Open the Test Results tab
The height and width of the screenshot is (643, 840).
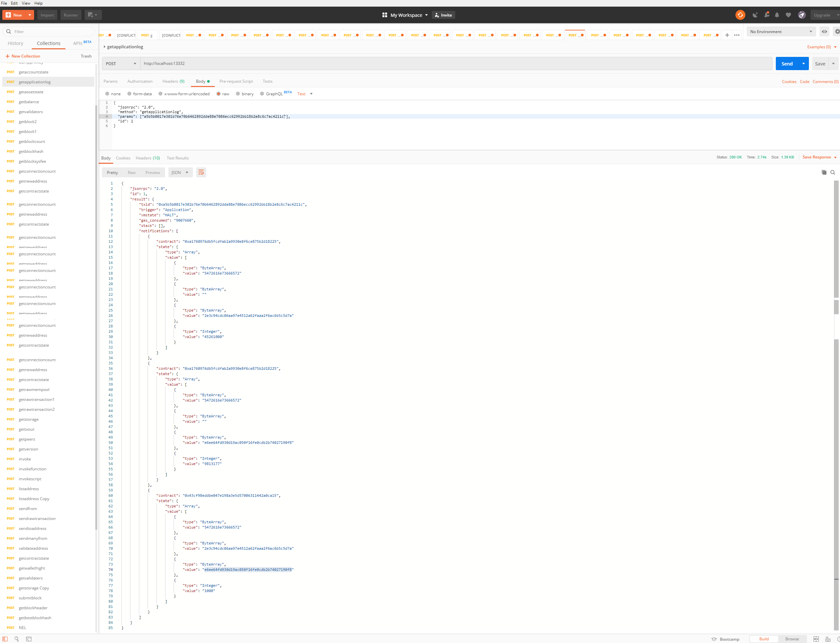coord(177,158)
